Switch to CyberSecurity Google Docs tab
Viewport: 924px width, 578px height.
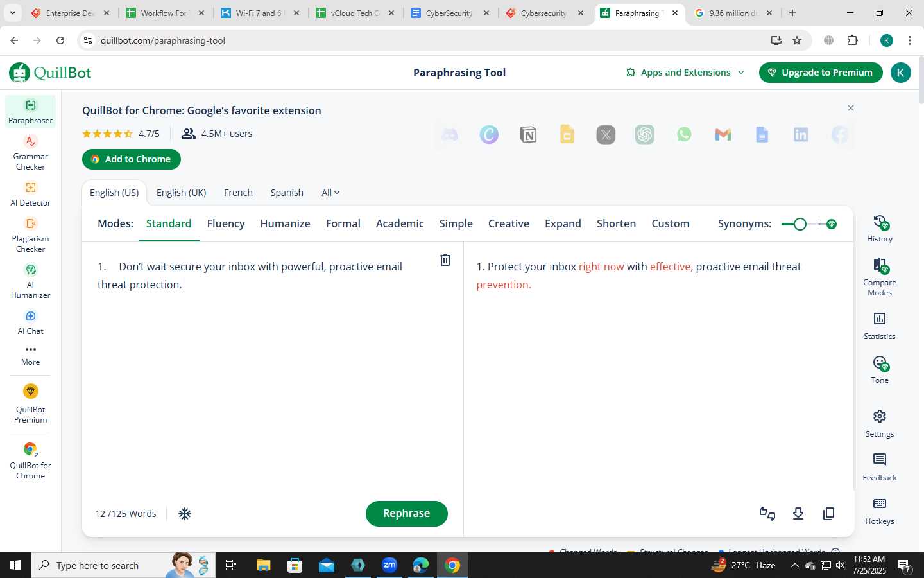click(x=449, y=13)
